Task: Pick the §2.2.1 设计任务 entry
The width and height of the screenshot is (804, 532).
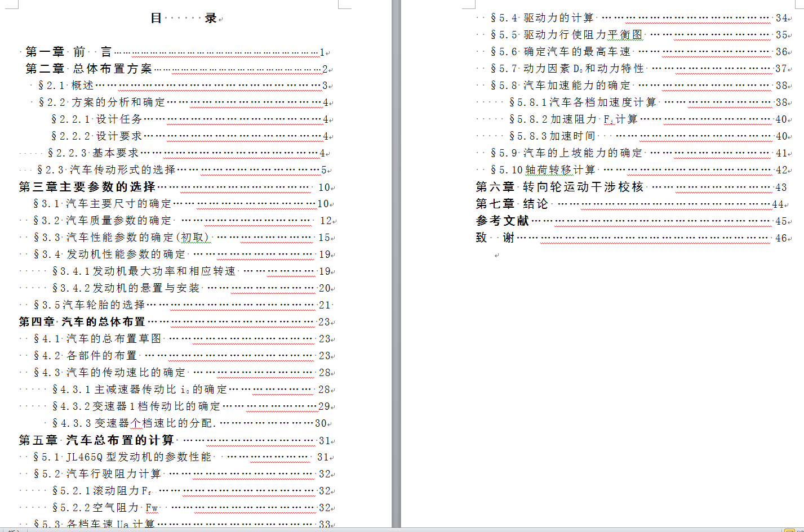Action: (190, 119)
